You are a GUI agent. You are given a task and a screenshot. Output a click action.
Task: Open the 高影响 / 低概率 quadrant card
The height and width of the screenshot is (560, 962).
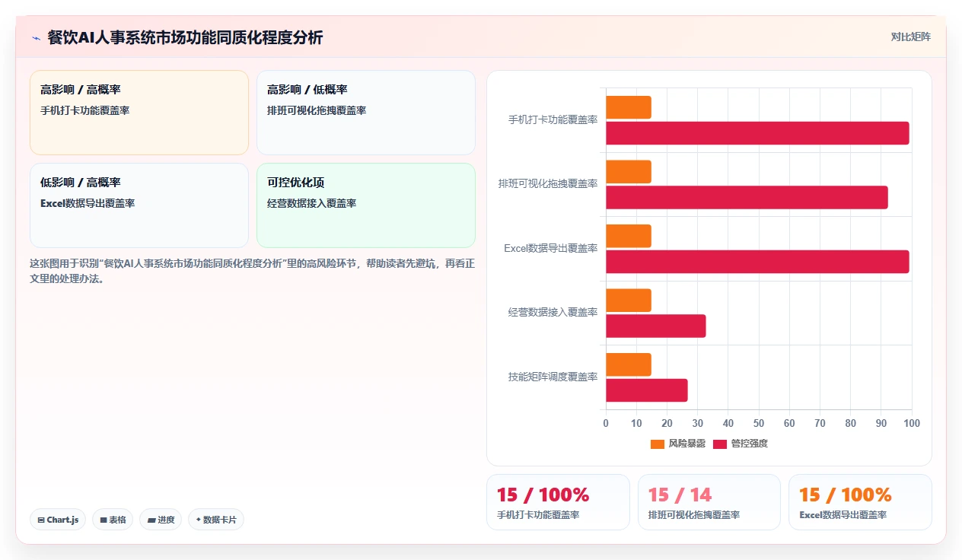pos(366,113)
